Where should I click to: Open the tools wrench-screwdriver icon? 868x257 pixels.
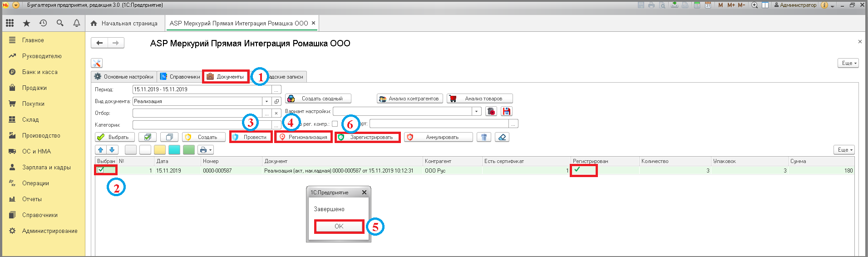point(97,63)
